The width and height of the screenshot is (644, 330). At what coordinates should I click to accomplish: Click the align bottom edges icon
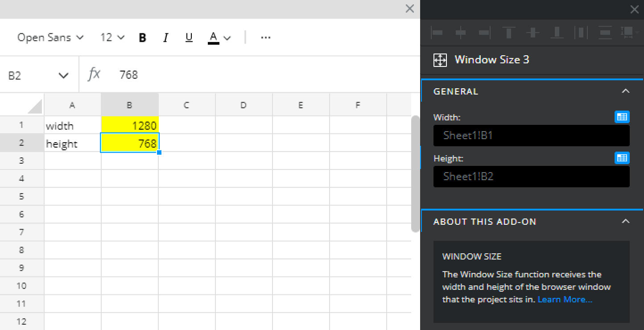557,33
